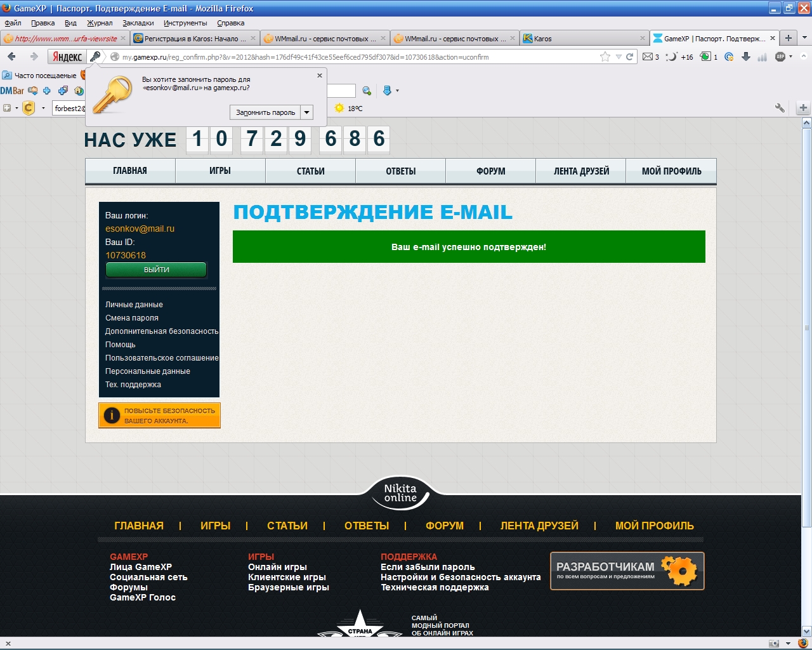Viewport: 812px width, 650px height.
Task: Click the house icon on the DMBar
Action: tap(79, 90)
